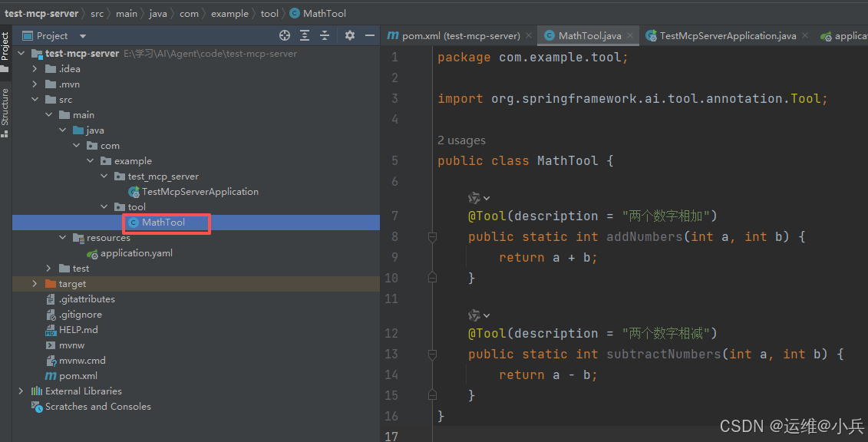Click src breadcrumb in navigation bar

[97, 14]
